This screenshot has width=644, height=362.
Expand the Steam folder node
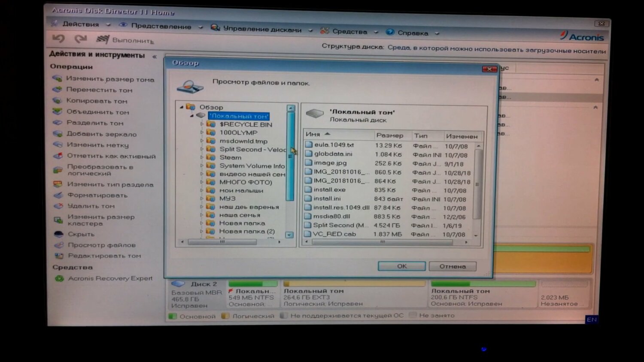(202, 157)
